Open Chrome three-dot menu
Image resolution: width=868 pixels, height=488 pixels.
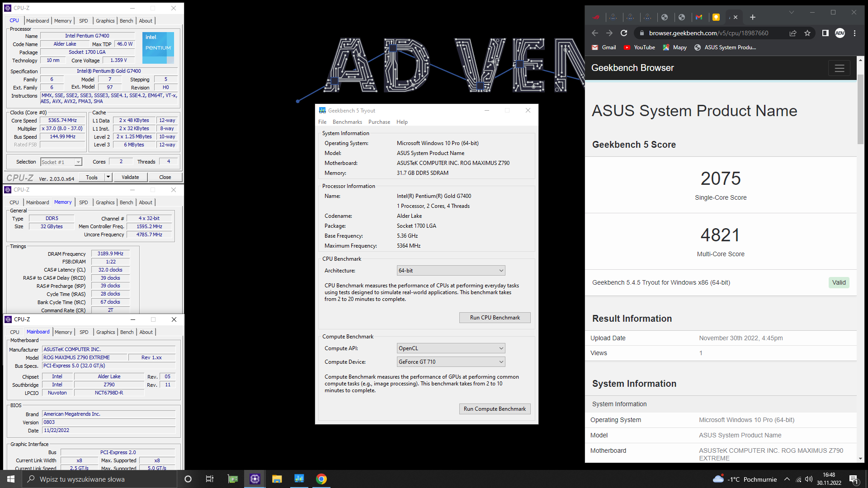coord(854,33)
